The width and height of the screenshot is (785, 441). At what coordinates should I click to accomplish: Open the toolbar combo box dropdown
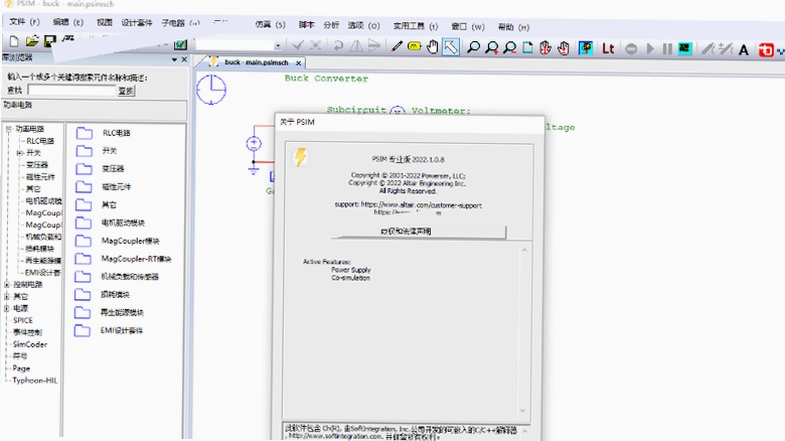click(277, 46)
